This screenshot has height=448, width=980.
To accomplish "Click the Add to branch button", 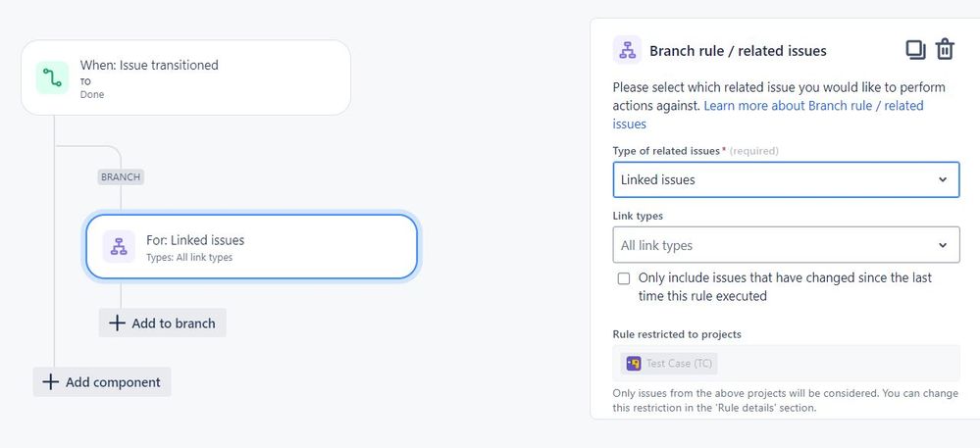I will click(x=163, y=324).
